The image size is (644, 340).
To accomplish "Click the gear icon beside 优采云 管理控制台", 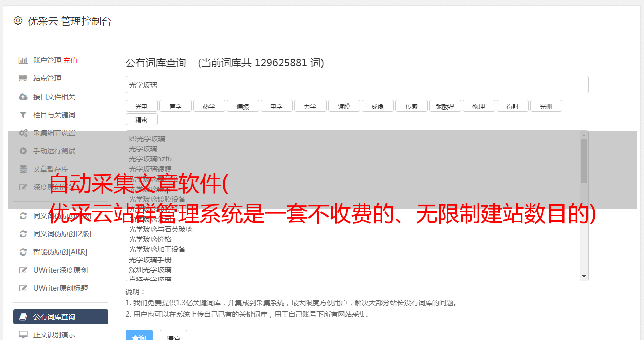I will [18, 21].
